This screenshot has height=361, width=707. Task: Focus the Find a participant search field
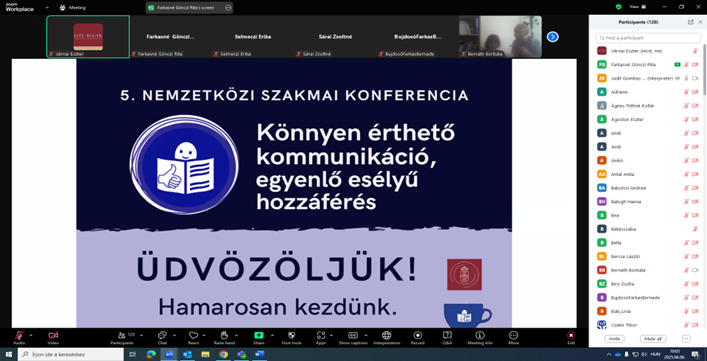pyautogui.click(x=648, y=38)
